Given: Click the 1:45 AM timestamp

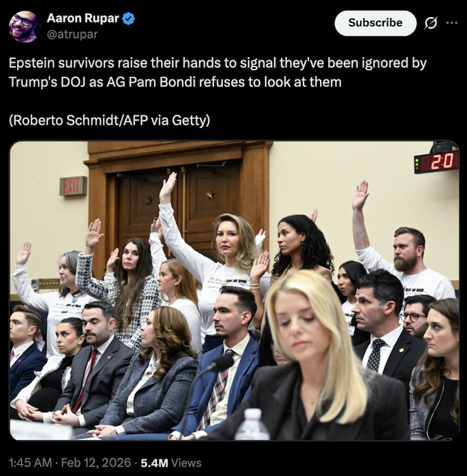Looking at the screenshot, I should [30, 463].
